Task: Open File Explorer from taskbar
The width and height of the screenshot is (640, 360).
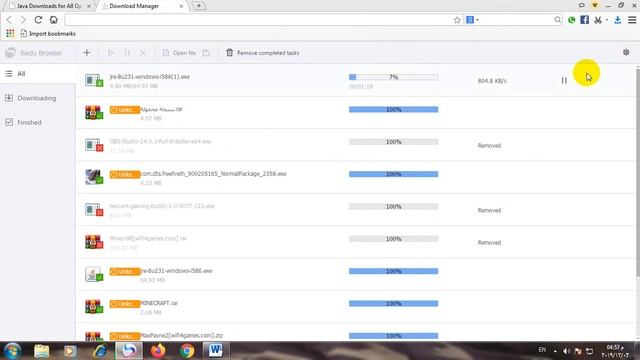Action: (x=42, y=351)
